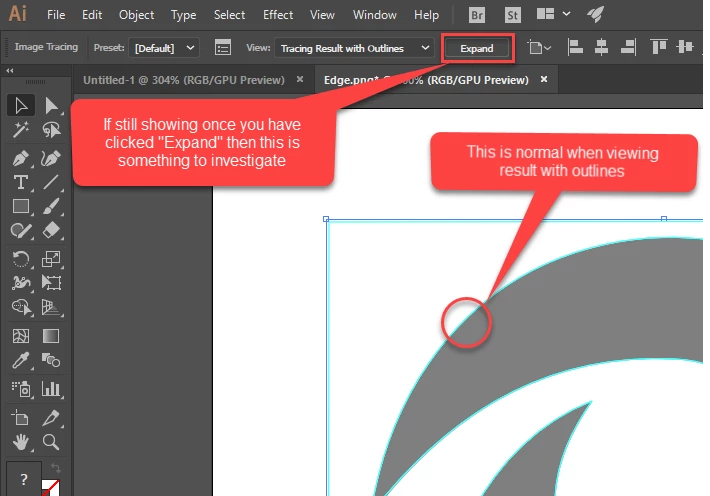Image resolution: width=710 pixels, height=496 pixels.
Task: Swap fill and stroke colors arrow
Action: (55, 467)
